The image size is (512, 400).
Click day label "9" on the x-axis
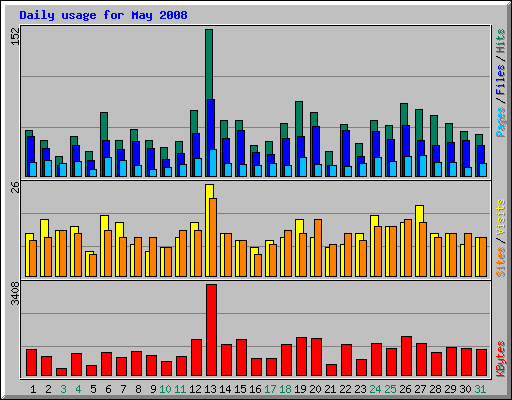(x=153, y=389)
